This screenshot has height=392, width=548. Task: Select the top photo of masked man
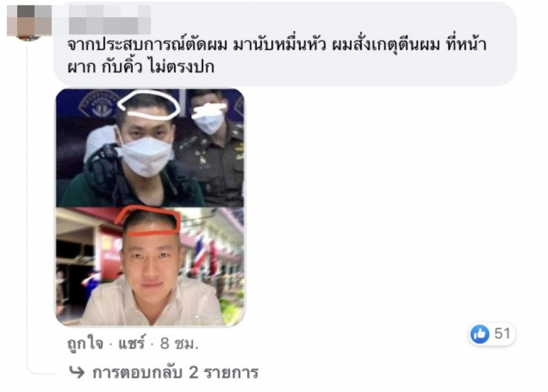click(x=150, y=147)
